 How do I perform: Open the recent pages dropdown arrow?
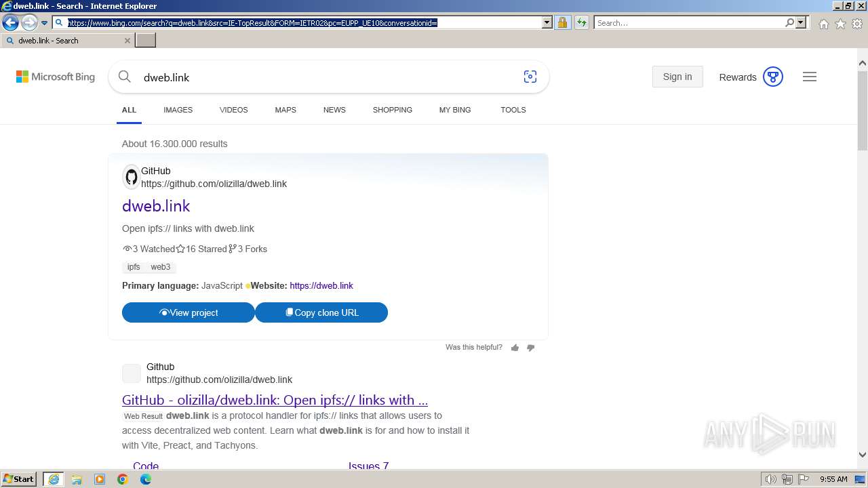click(x=44, y=23)
